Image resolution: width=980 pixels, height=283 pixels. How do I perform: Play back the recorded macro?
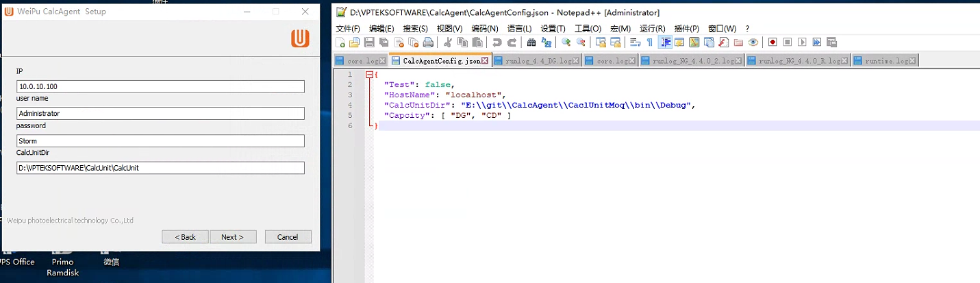(x=802, y=42)
